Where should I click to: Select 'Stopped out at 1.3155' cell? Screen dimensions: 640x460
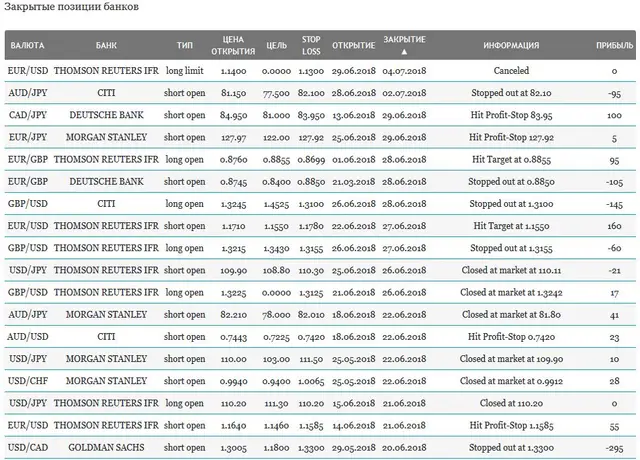click(x=511, y=248)
